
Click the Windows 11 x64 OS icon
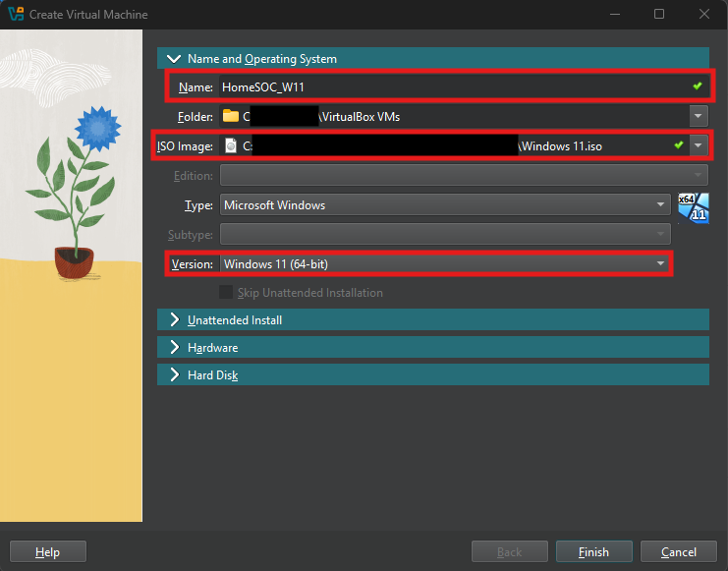693,207
